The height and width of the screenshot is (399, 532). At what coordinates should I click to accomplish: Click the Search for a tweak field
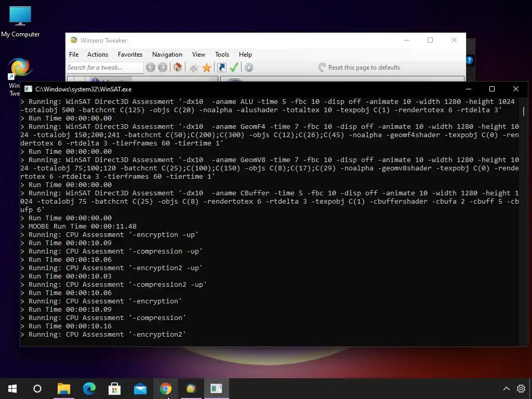105,68
